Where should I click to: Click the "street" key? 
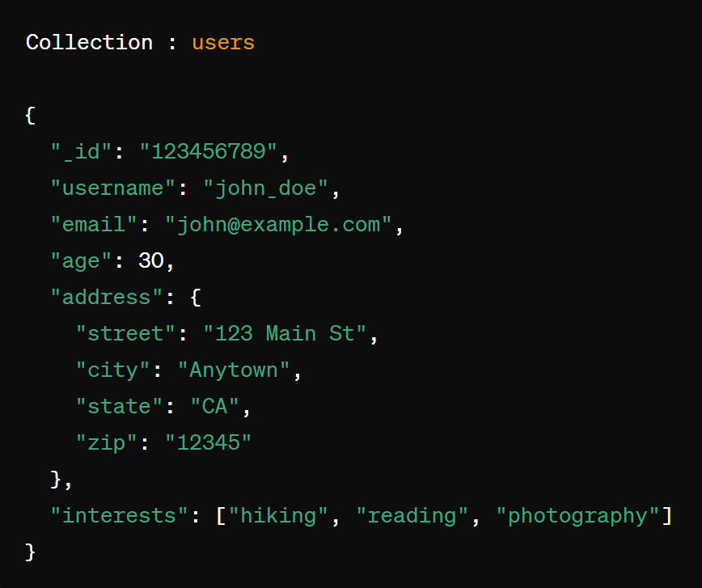coord(125,334)
